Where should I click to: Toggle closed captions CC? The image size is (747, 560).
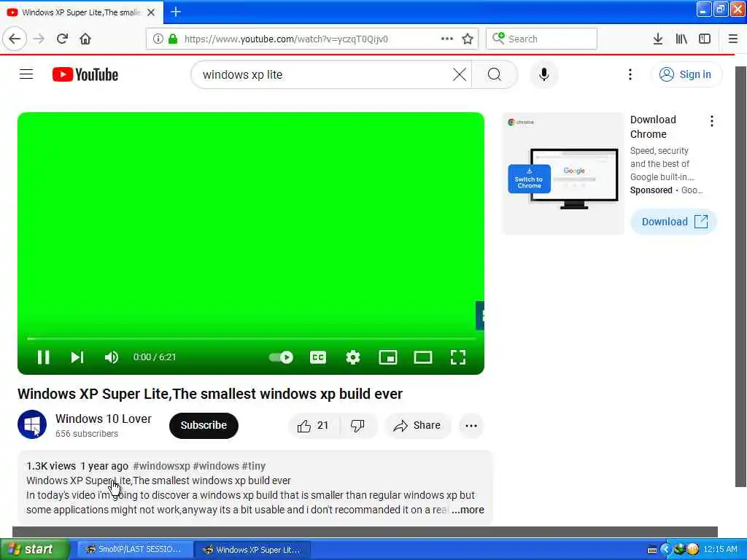coord(318,357)
